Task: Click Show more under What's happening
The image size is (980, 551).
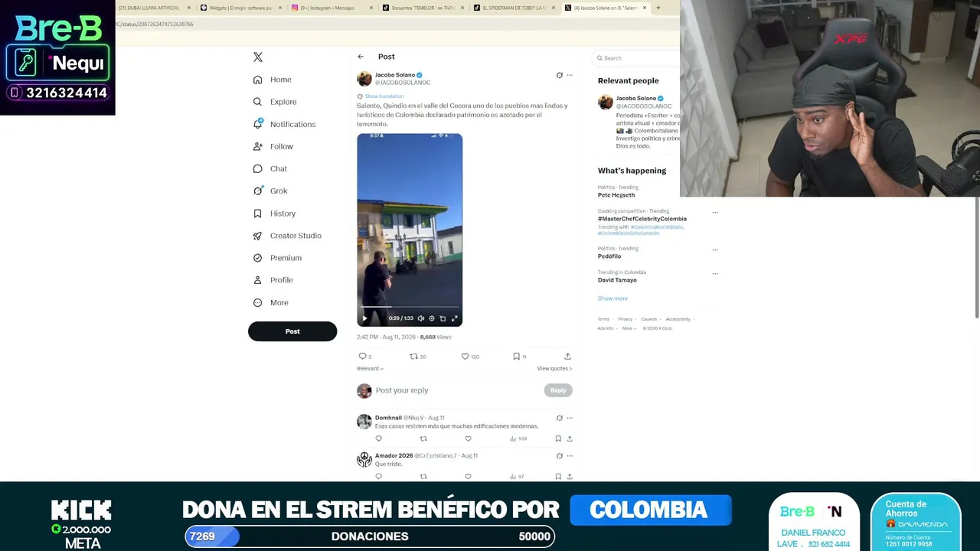Action: pos(612,298)
